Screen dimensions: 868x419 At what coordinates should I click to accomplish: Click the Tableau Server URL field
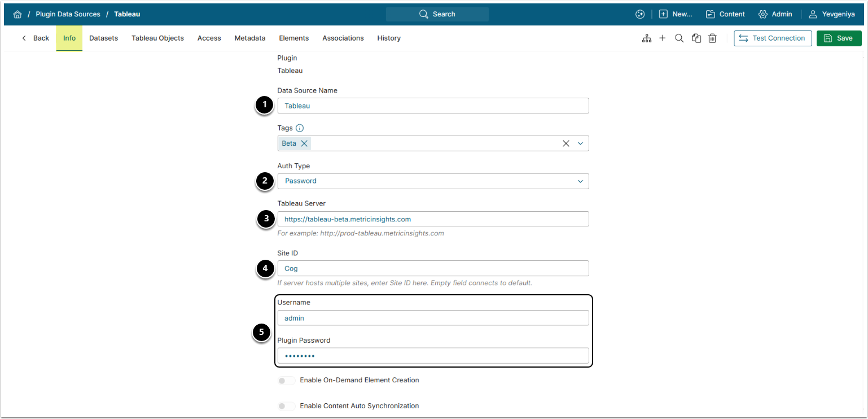point(433,219)
